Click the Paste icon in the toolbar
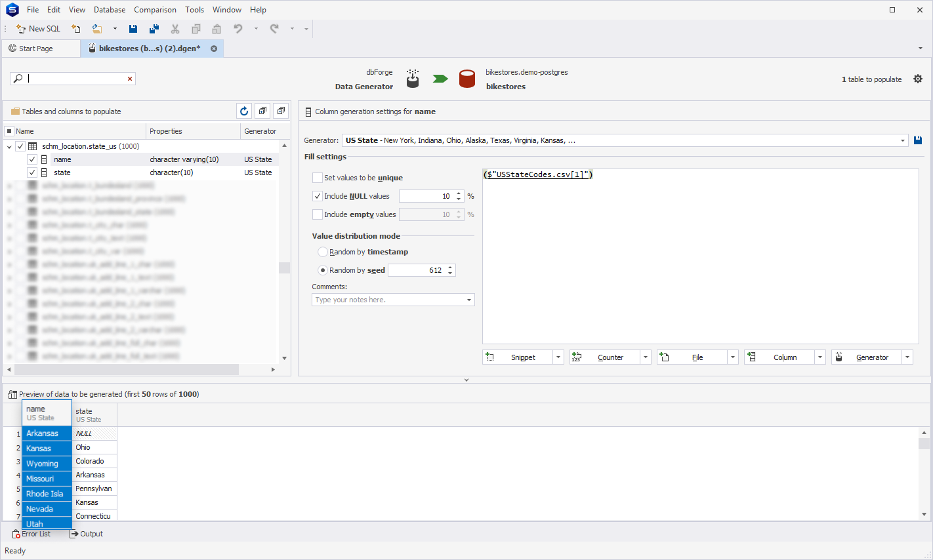Screen dimensions: 933x560 pos(217,29)
